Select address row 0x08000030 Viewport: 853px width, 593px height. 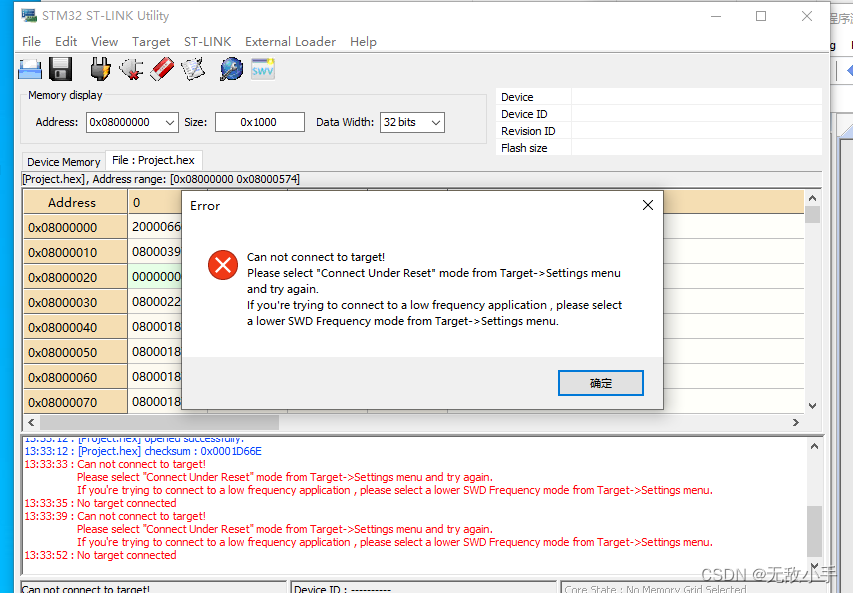coord(75,302)
